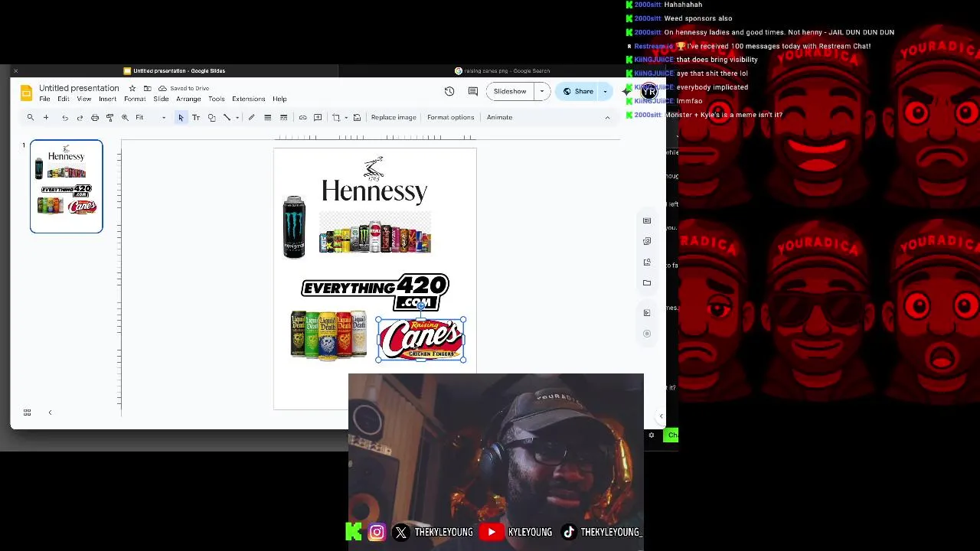Open the Arrange menu

pos(188,99)
